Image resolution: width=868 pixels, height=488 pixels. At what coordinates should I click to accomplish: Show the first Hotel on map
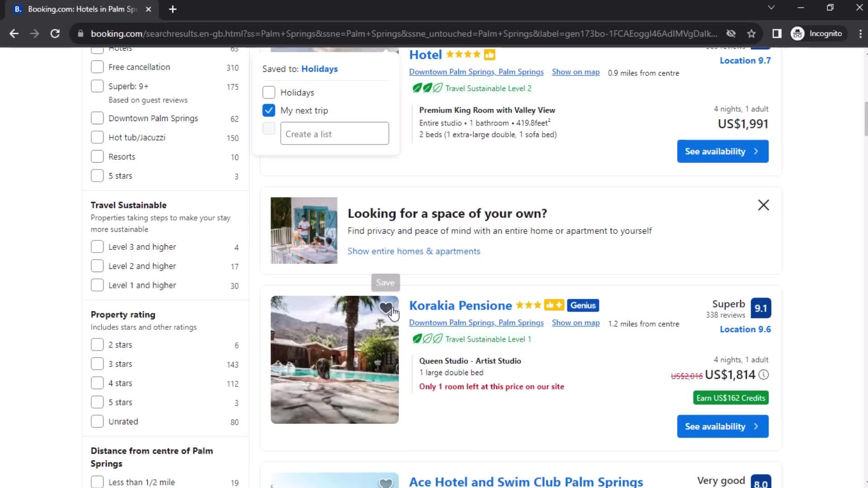576,72
